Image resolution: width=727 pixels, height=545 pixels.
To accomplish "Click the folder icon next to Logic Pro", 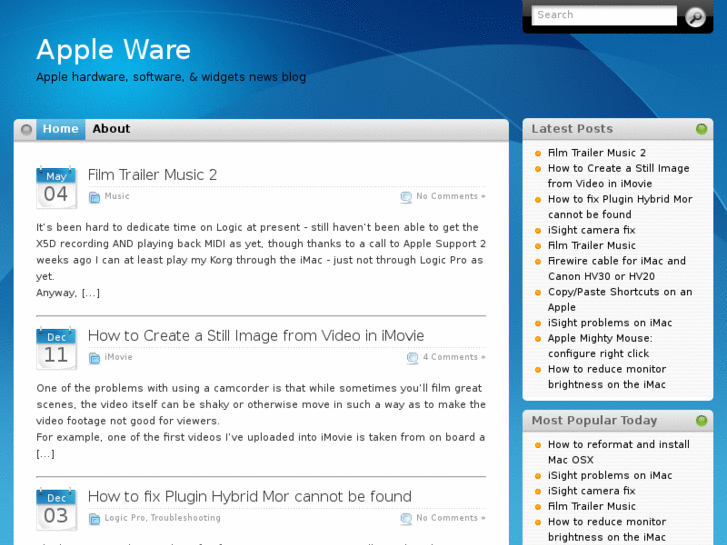I will 95,519.
